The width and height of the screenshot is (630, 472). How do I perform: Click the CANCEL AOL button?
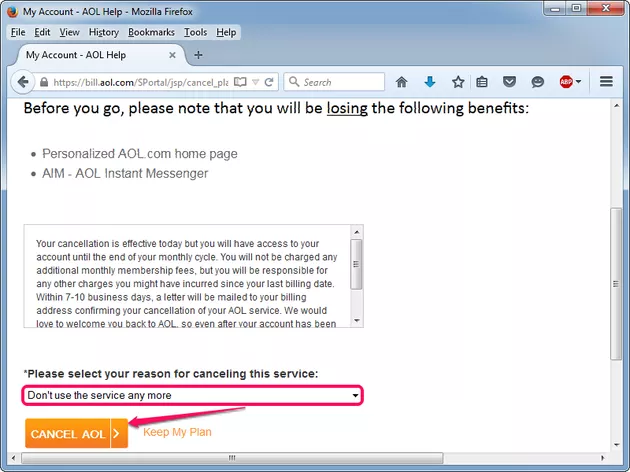tap(76, 433)
